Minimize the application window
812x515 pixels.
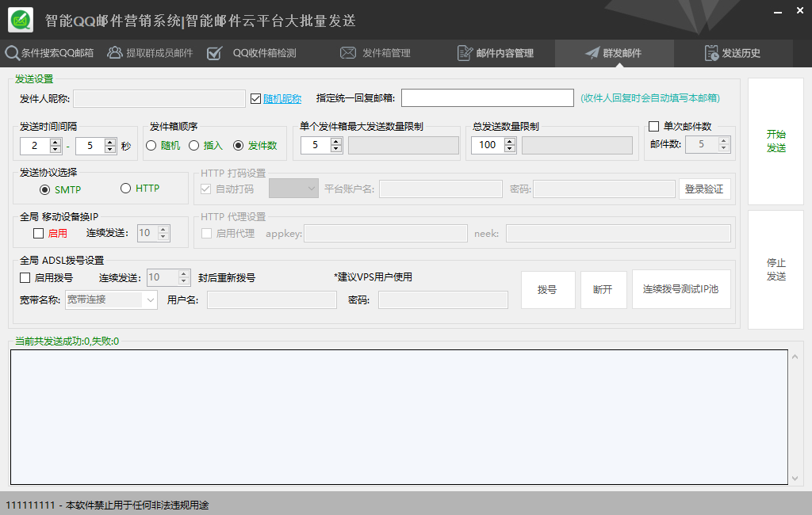pos(778,12)
